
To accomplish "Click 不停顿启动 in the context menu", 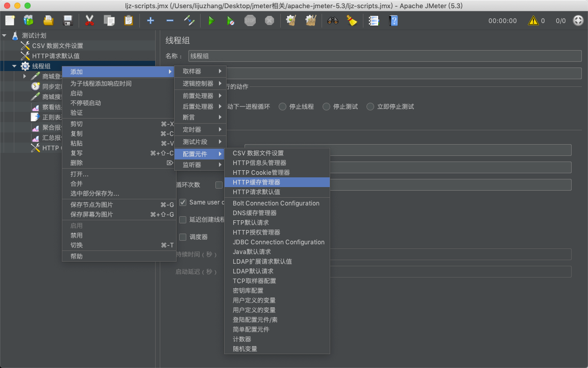I will [119, 103].
